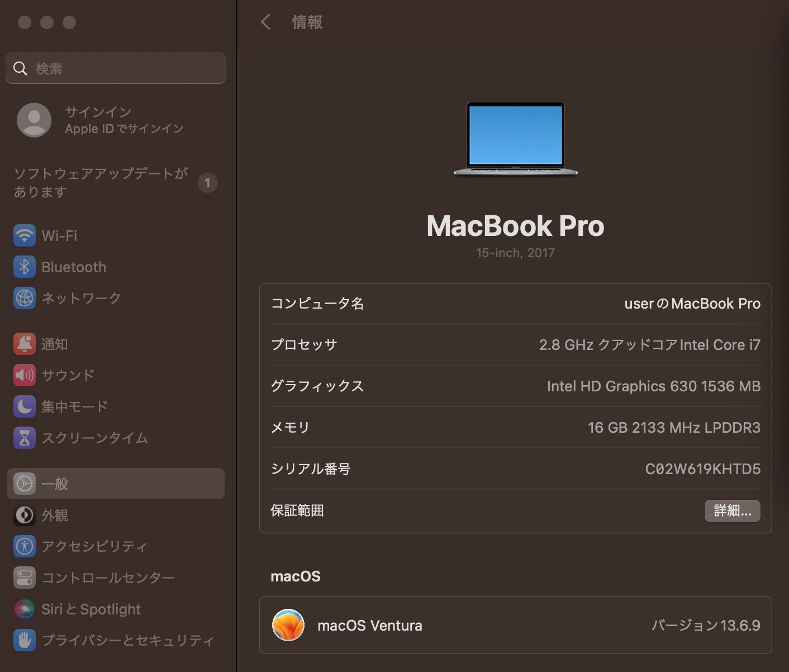Screen dimensions: 789x672
Task: Open ソフトウェアアップデートがあります notice
Action: coord(116,182)
